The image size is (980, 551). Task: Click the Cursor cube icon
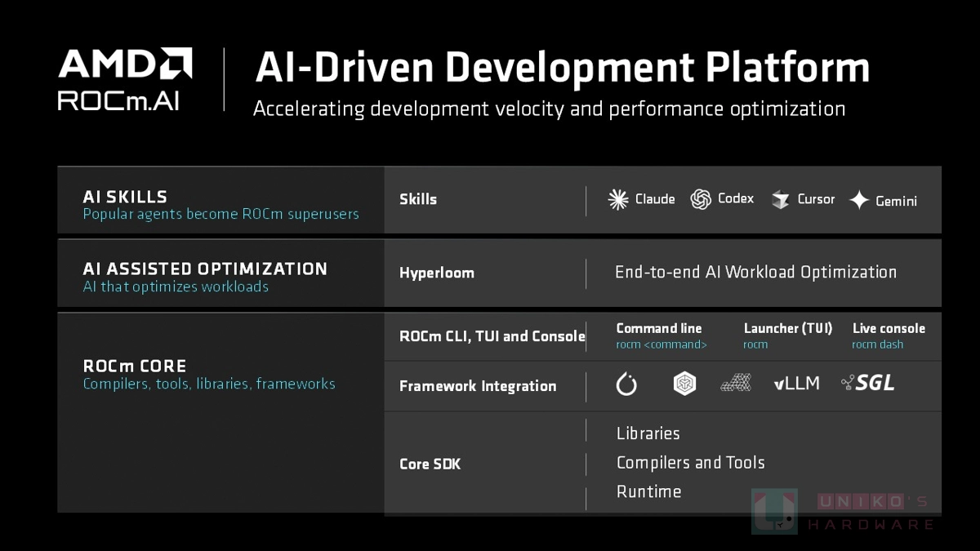(x=781, y=200)
